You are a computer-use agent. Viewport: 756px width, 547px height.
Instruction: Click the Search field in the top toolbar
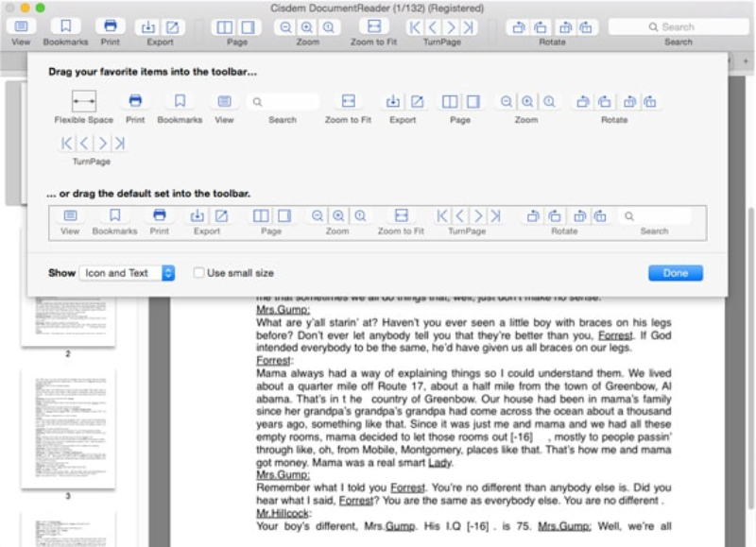tap(678, 26)
